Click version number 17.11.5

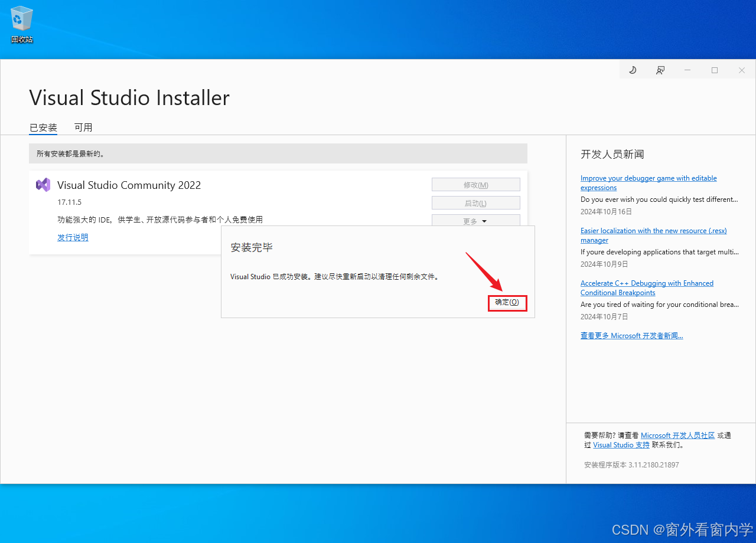69,202
